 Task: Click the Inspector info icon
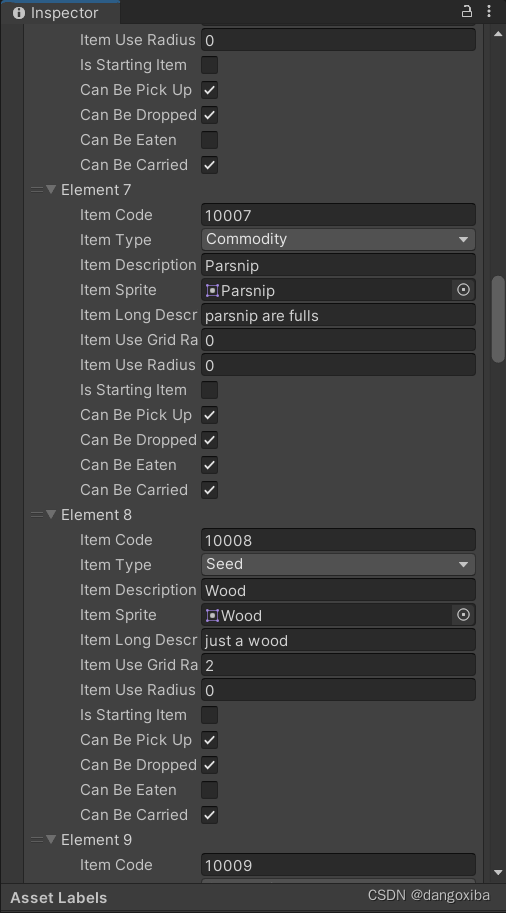(19, 13)
